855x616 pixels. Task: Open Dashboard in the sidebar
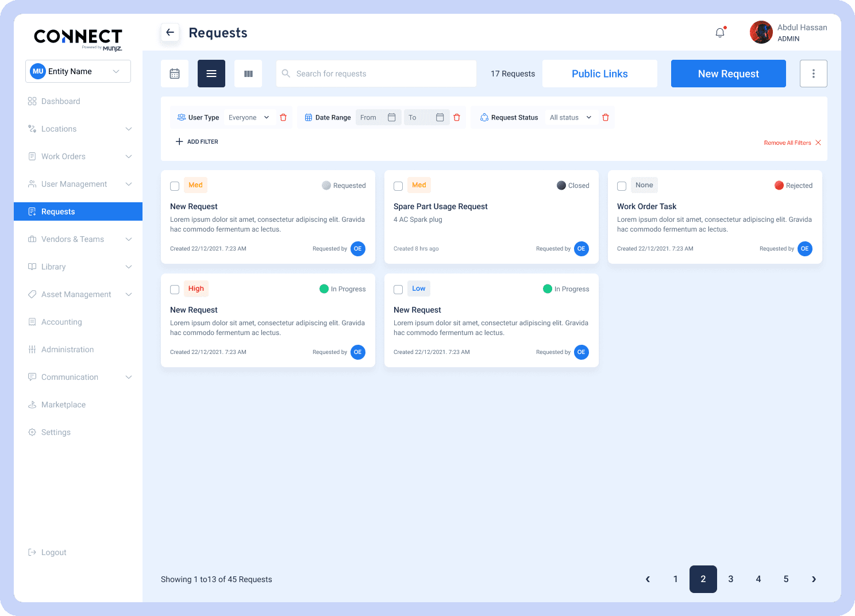(x=60, y=101)
